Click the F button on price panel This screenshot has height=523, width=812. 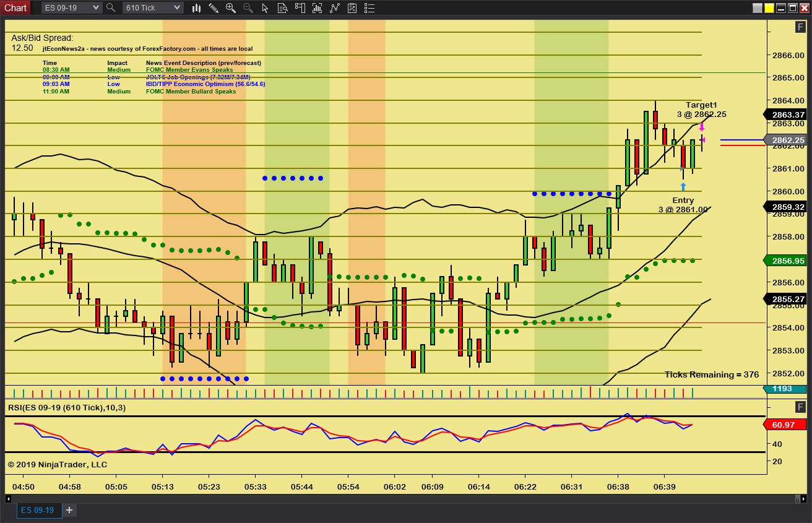click(x=800, y=27)
